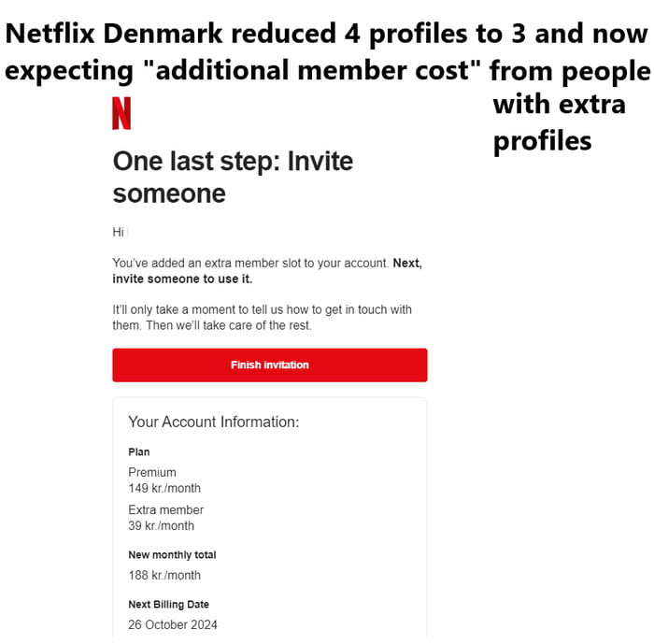Click the bold 'Plan' label
This screenshot has height=644, width=654.
pyautogui.click(x=138, y=452)
